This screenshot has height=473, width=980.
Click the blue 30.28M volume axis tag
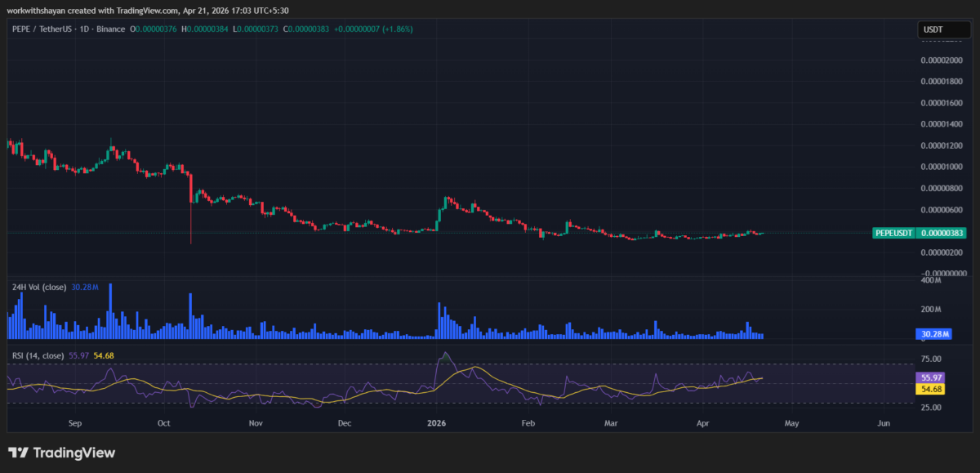pos(931,334)
